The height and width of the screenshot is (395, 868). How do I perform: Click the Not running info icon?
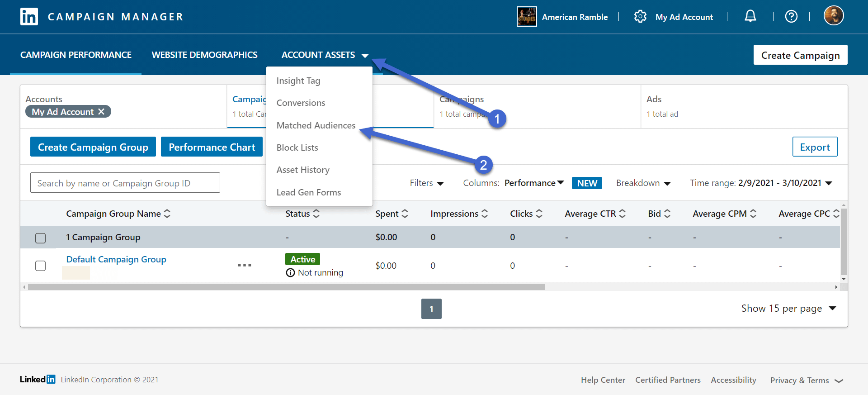point(290,272)
